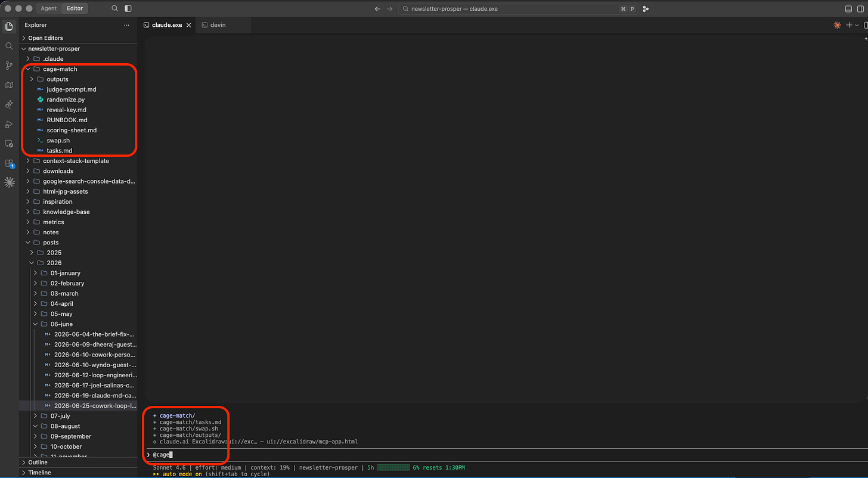Open the dropdown arrow beside the plus icon
Image resolution: width=868 pixels, height=478 pixels.
pyautogui.click(x=857, y=25)
